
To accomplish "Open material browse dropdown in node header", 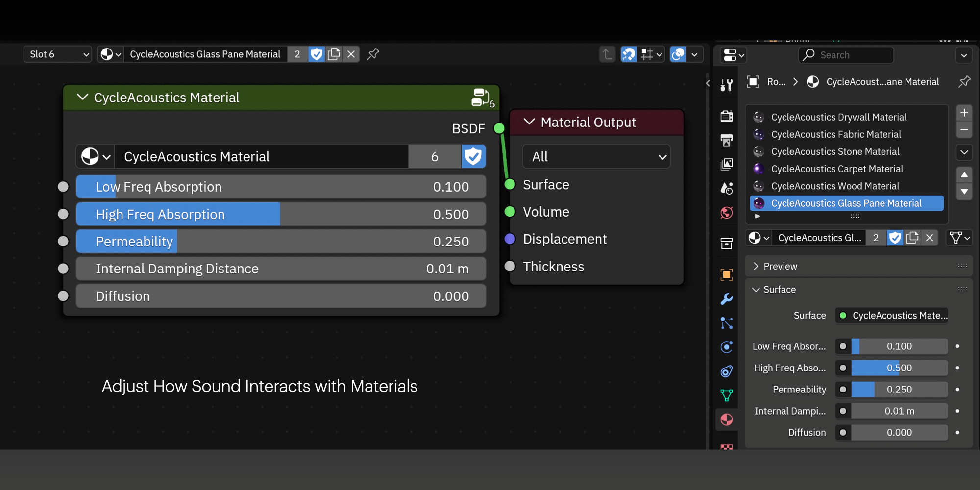I will [x=110, y=54].
